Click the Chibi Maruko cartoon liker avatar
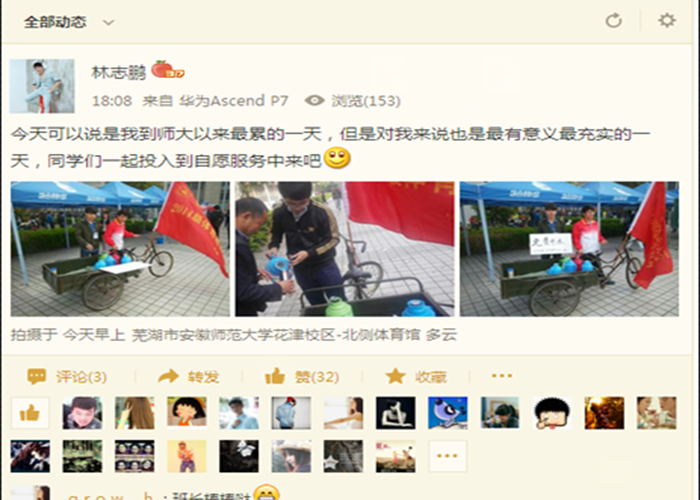 [x=187, y=413]
